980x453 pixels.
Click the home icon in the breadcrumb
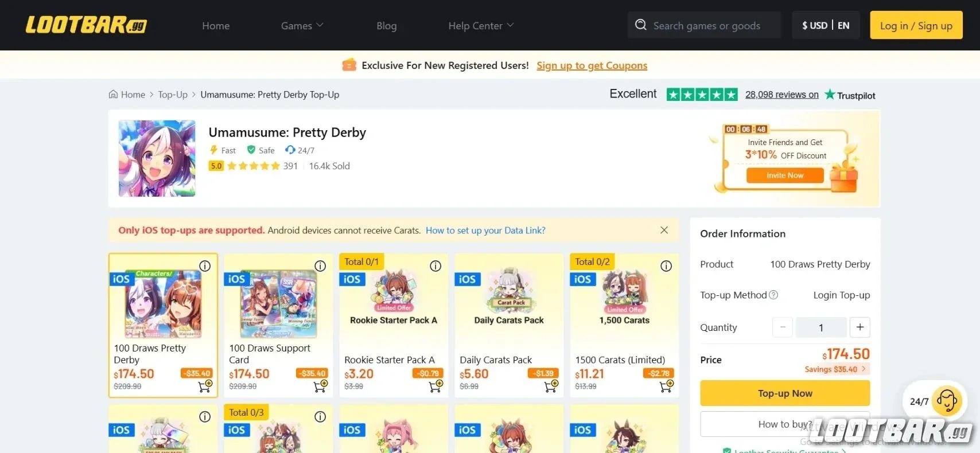click(113, 94)
